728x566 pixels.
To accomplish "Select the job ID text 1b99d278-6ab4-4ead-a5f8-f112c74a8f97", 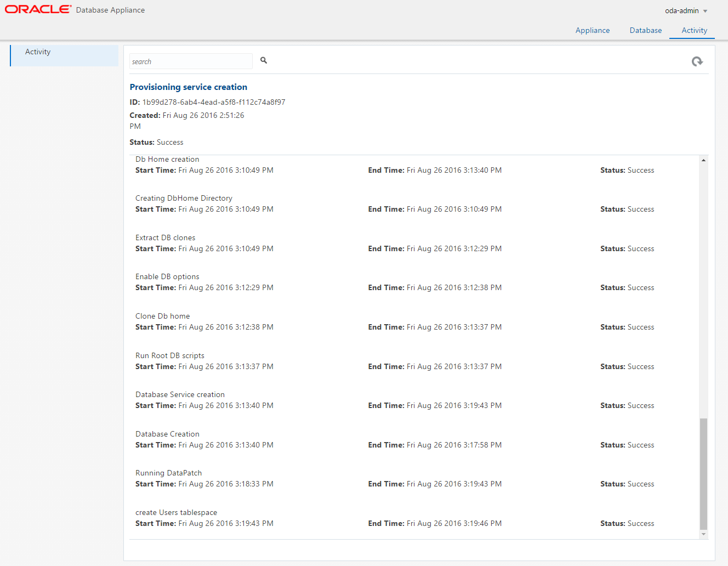I will (x=214, y=102).
